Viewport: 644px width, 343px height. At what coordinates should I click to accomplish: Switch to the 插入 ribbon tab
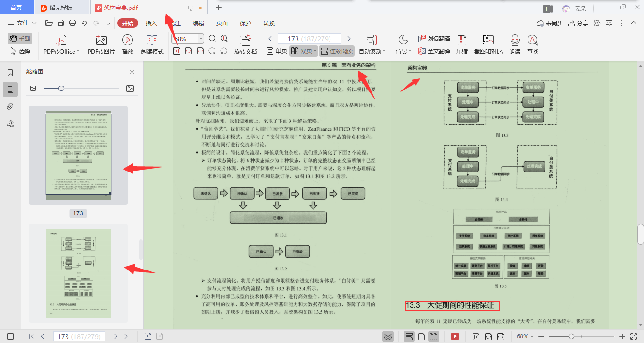151,23
